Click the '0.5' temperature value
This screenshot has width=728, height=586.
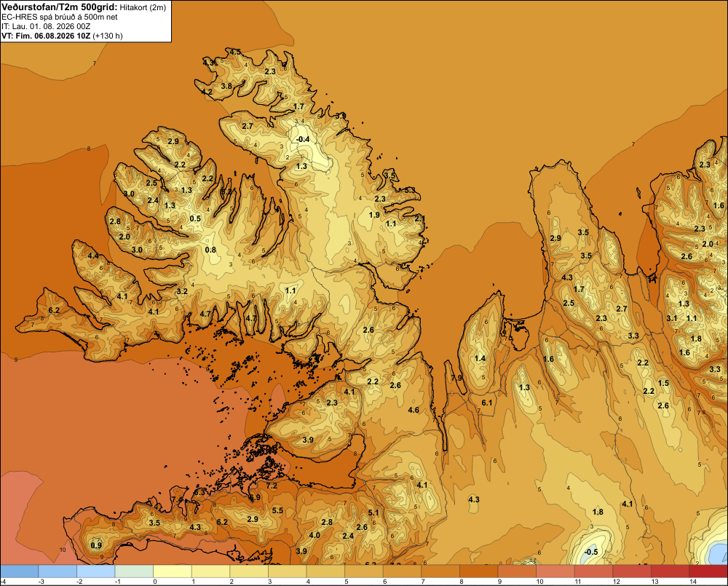pos(195,218)
